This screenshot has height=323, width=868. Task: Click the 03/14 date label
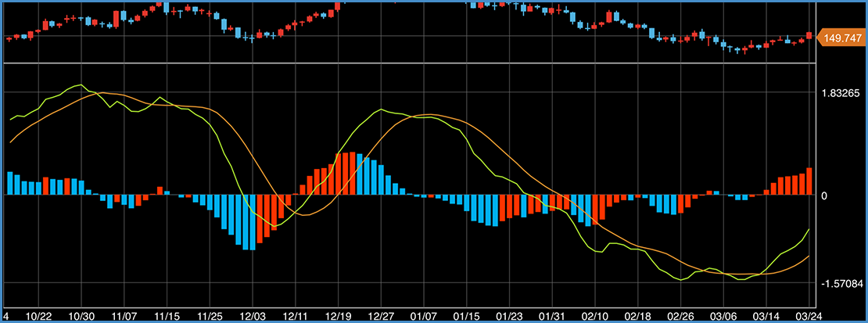coord(766,316)
